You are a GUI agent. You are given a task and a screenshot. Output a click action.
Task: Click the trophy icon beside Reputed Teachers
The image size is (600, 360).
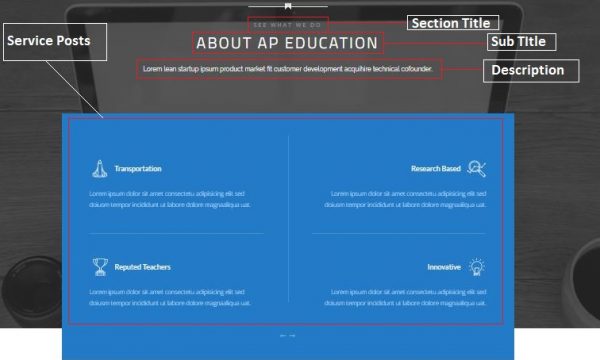[100, 267]
